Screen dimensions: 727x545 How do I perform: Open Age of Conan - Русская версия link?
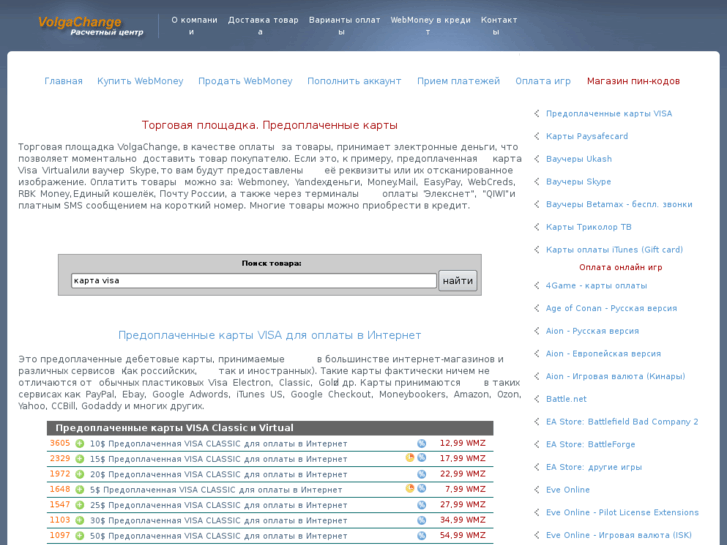tap(611, 308)
